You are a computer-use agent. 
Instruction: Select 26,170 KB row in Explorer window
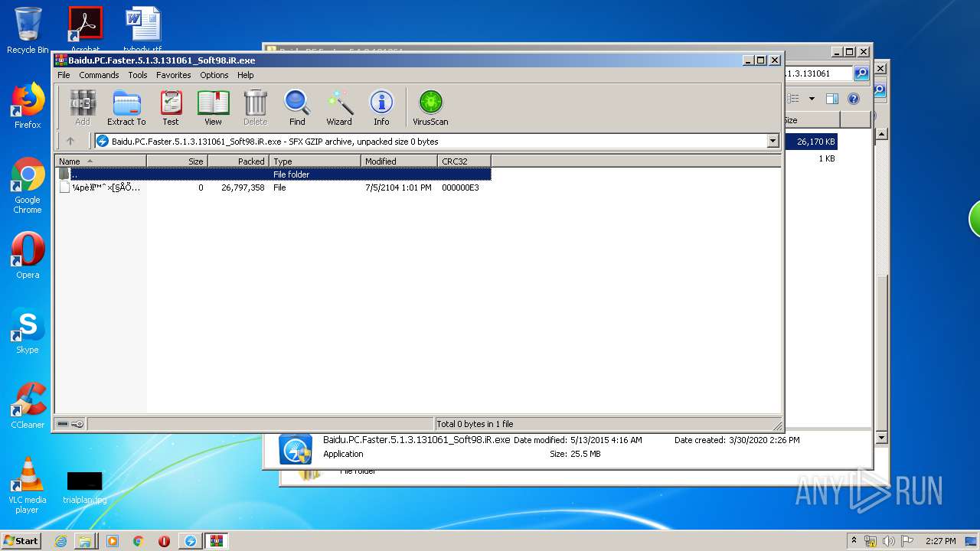coord(810,142)
